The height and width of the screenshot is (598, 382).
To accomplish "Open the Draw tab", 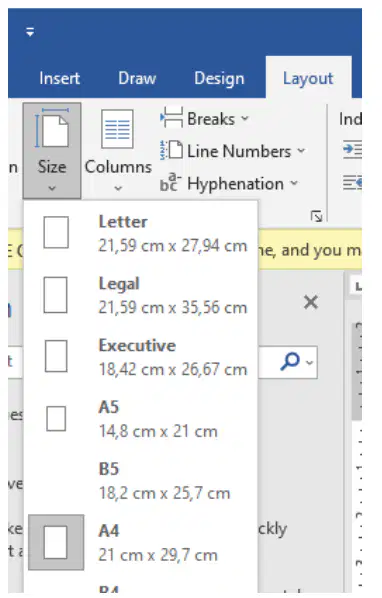I will click(x=137, y=79).
